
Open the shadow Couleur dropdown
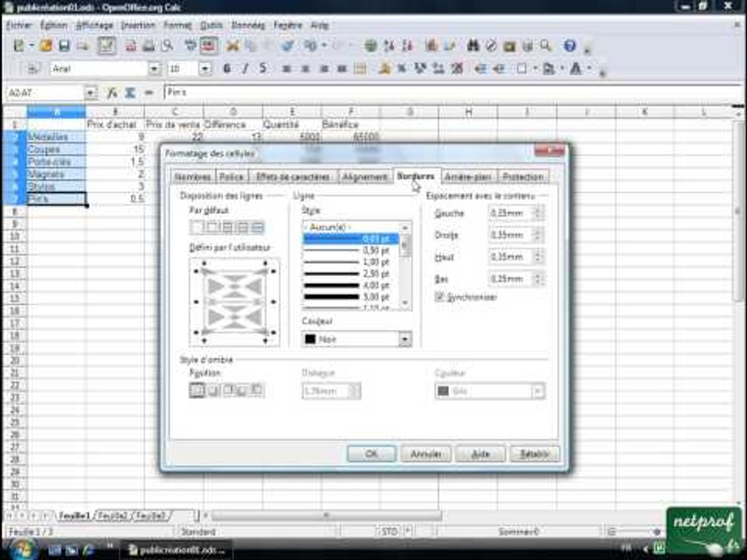(x=538, y=391)
